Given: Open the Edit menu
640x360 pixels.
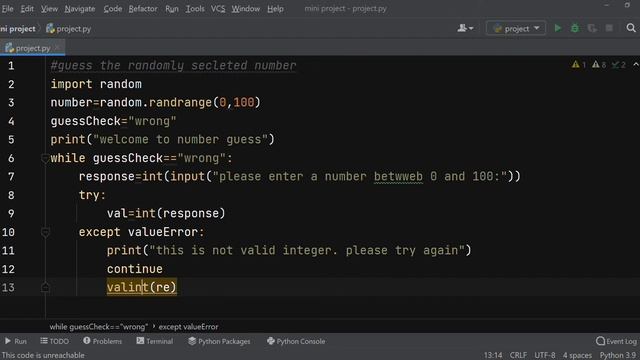Looking at the screenshot, I should (27, 9).
